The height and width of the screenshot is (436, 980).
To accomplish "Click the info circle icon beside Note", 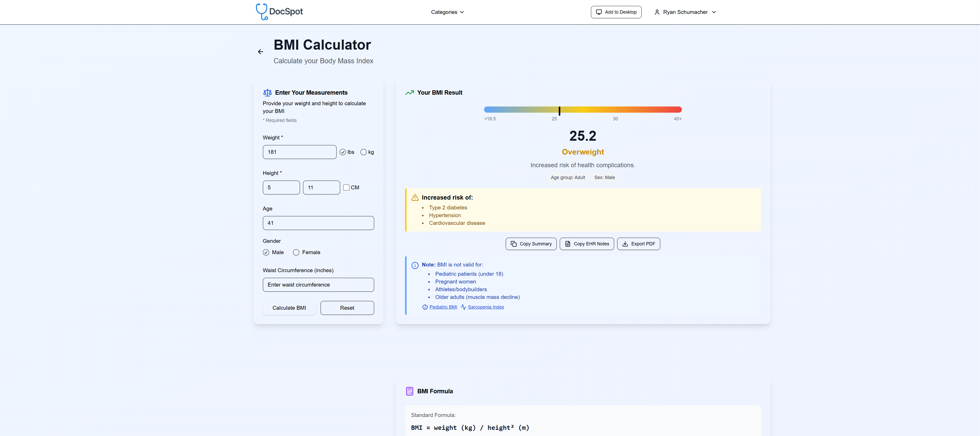I will [415, 265].
